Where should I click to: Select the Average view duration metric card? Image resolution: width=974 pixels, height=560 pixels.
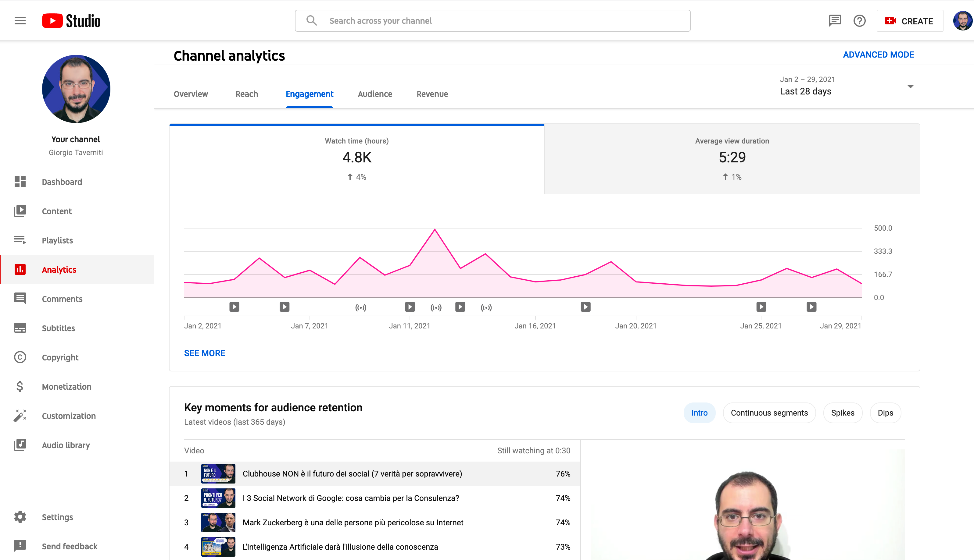pos(732,159)
